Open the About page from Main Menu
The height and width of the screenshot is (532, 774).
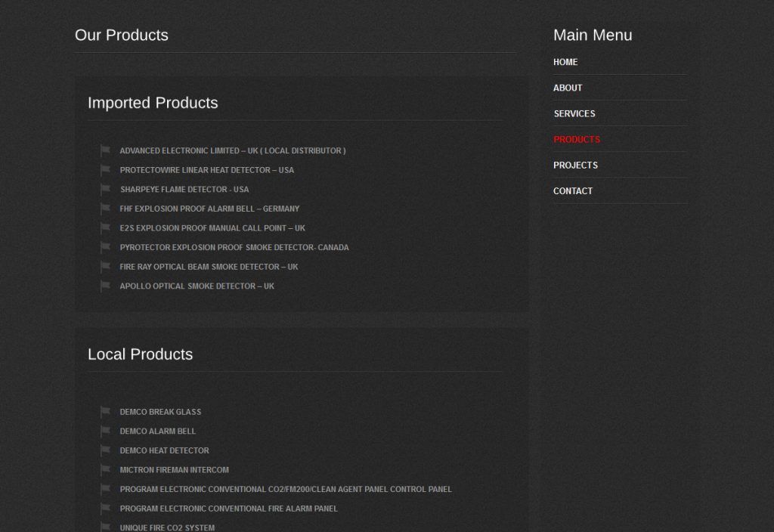[568, 88]
